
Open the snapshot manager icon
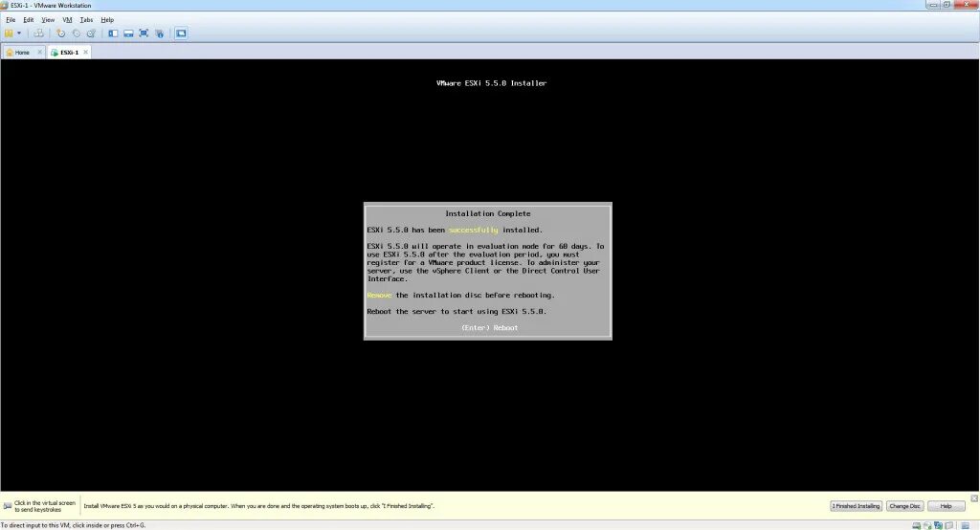(x=91, y=33)
